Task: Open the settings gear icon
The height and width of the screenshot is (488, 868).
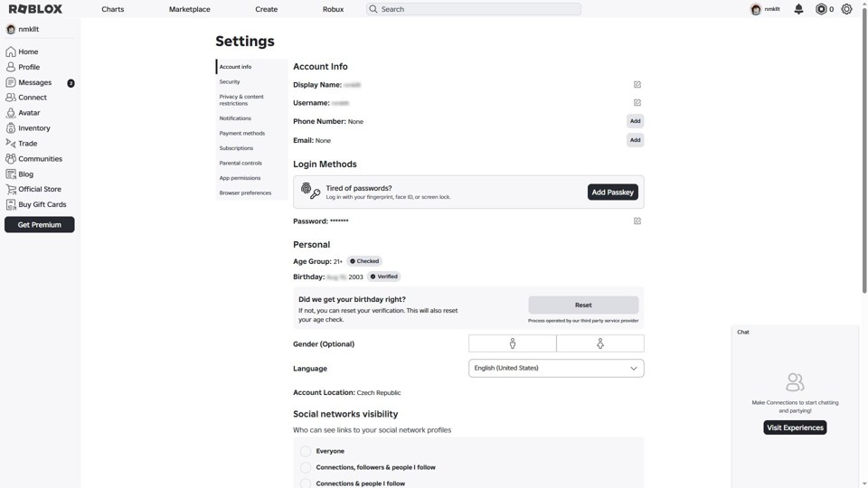Action: (x=846, y=9)
